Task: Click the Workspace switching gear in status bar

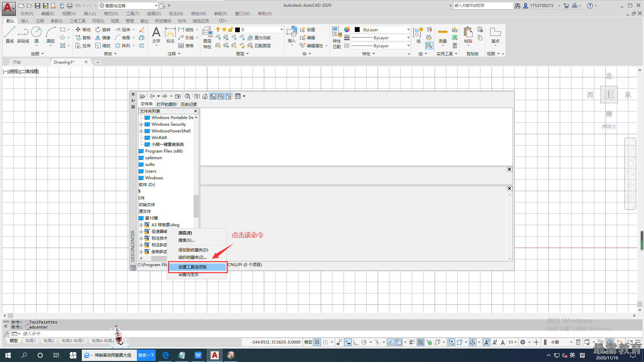Action: pos(523,342)
